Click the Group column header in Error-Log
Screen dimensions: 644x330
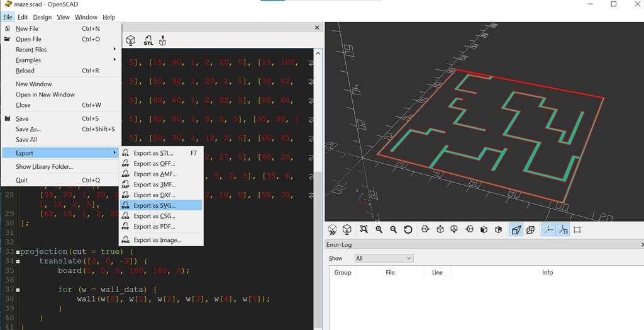[343, 273]
